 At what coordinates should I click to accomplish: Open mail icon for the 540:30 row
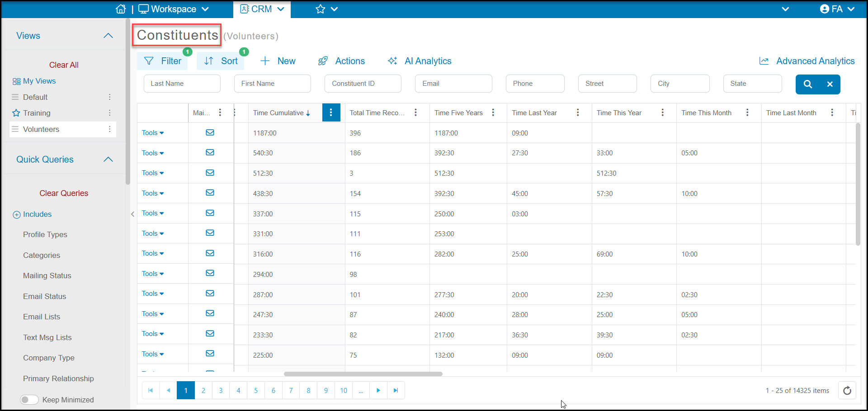point(210,152)
